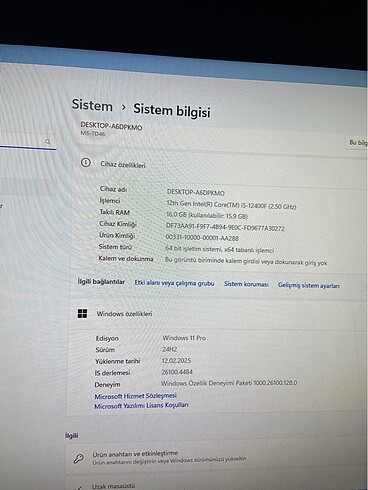Viewport: 368px width, 490px height.
Task: Click the Sistem türü value 64 bit
Action: point(219,249)
